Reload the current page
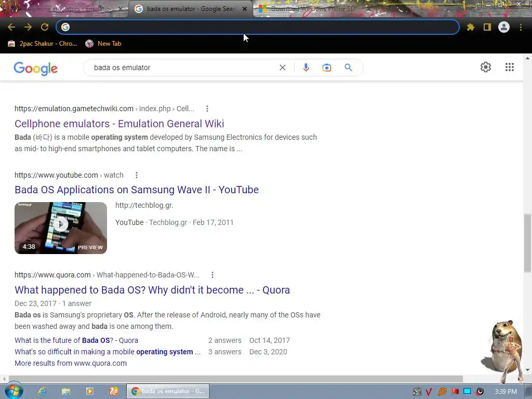 coord(45,27)
